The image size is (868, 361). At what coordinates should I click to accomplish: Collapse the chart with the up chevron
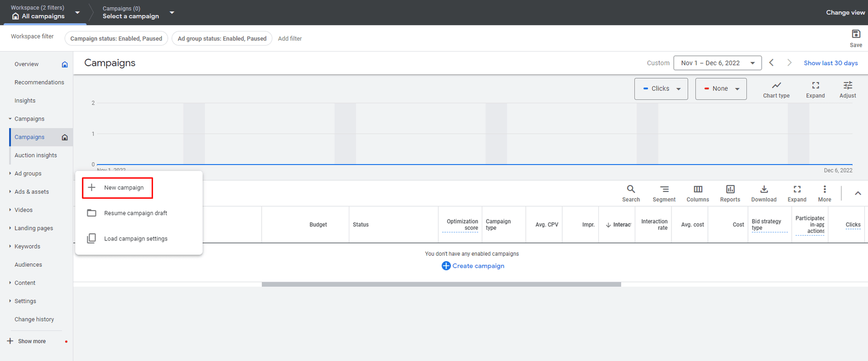tap(858, 193)
